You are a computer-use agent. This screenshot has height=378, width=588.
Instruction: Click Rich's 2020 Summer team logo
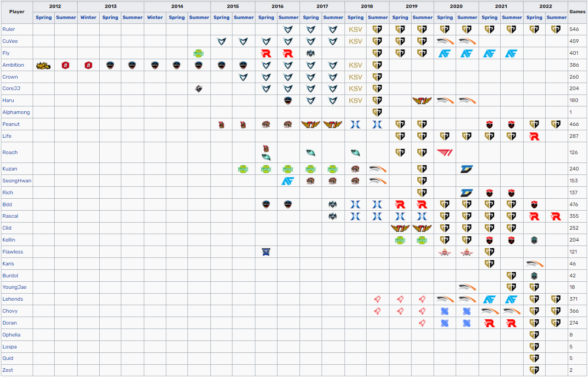(467, 193)
